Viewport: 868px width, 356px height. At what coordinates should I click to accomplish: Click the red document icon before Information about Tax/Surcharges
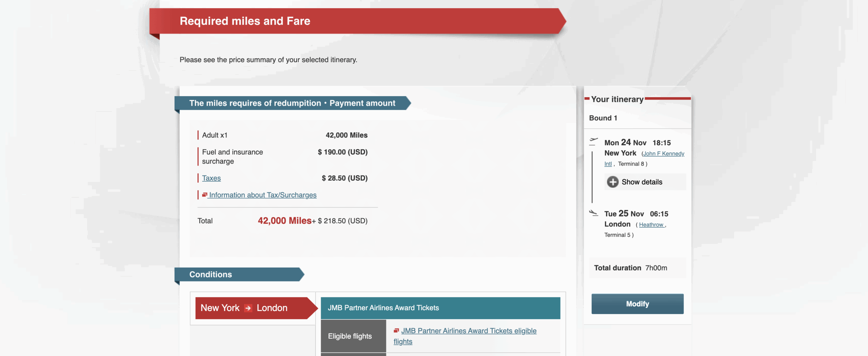click(204, 194)
